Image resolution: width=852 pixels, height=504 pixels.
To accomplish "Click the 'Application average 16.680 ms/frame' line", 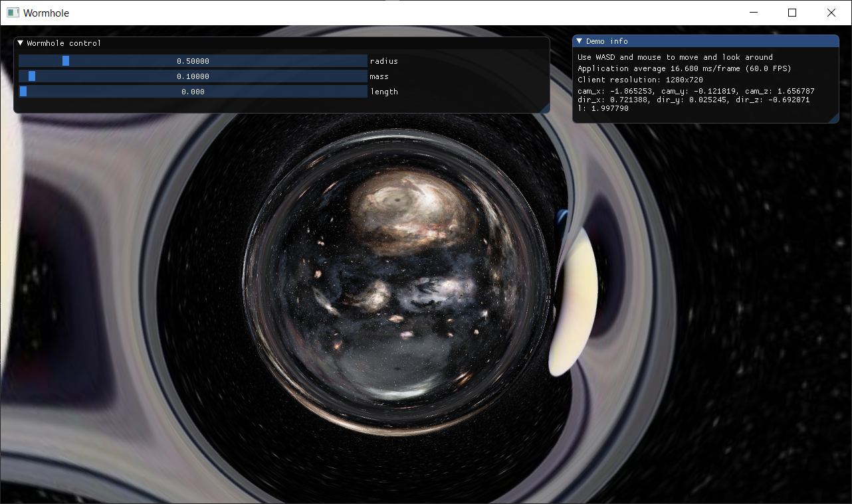I will (685, 68).
